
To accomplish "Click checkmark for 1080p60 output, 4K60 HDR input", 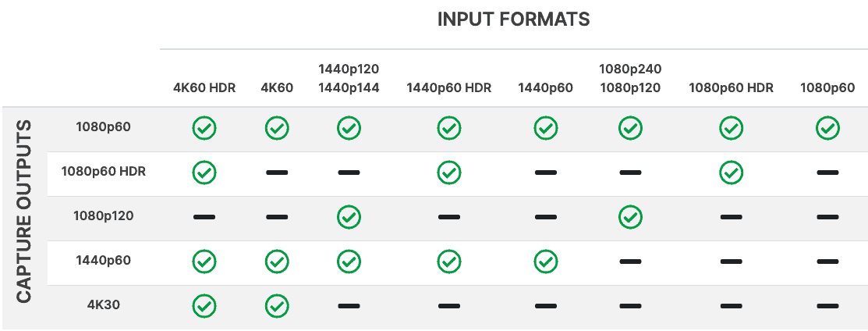I will coord(204,128).
